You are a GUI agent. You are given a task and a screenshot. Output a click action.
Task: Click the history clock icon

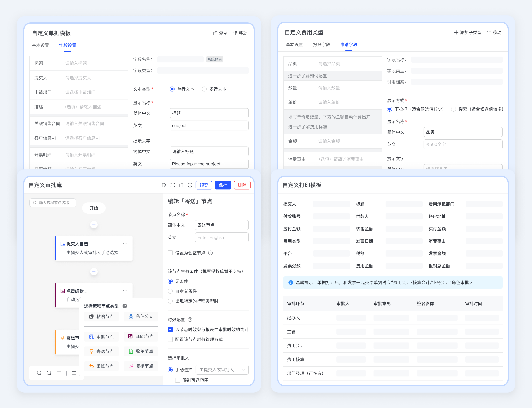pos(190,185)
